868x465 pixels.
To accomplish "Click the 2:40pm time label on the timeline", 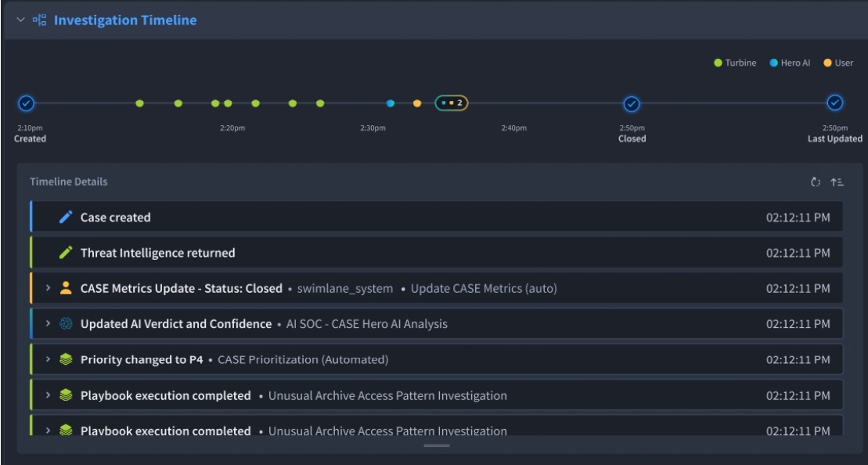I will tap(514, 128).
